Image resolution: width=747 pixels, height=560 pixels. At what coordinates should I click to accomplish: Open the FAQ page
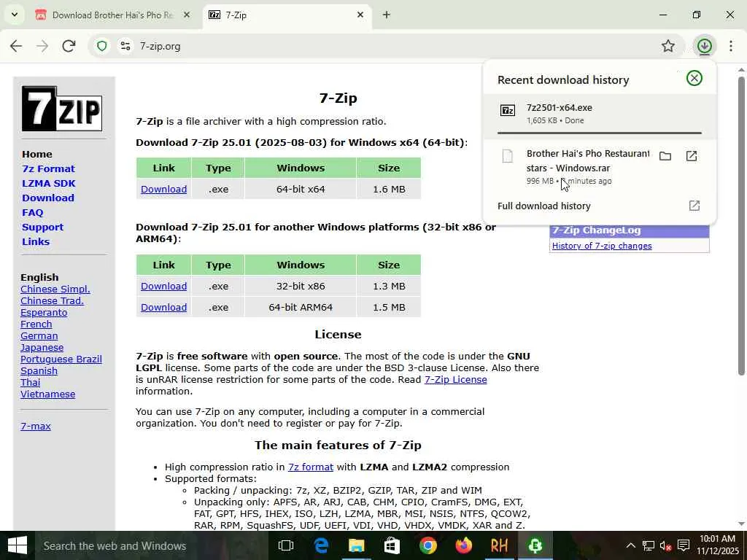coord(32,212)
